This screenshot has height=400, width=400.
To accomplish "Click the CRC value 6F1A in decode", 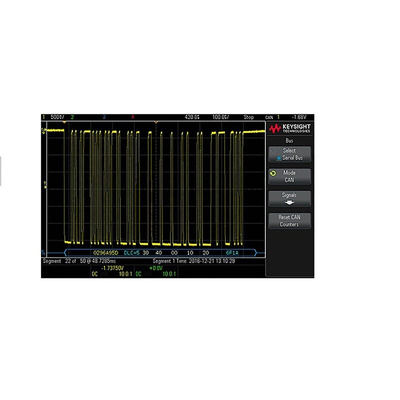I will tap(232, 253).
